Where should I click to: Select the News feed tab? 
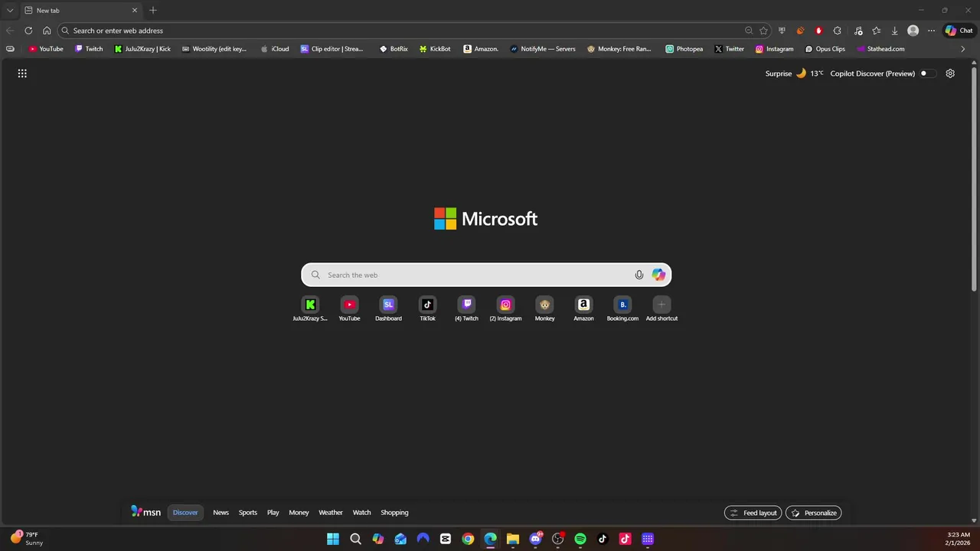[x=220, y=513]
